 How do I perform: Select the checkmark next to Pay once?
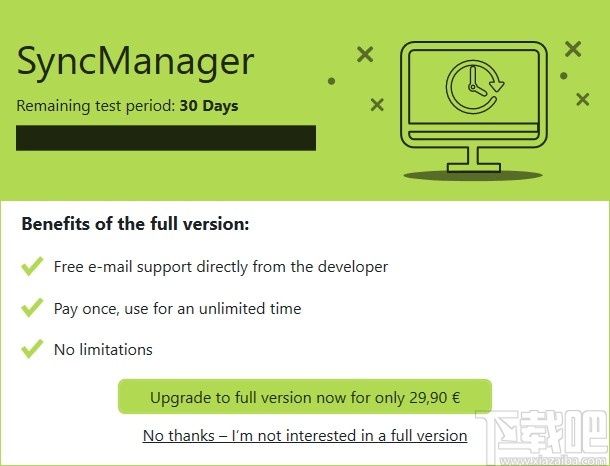tap(33, 307)
